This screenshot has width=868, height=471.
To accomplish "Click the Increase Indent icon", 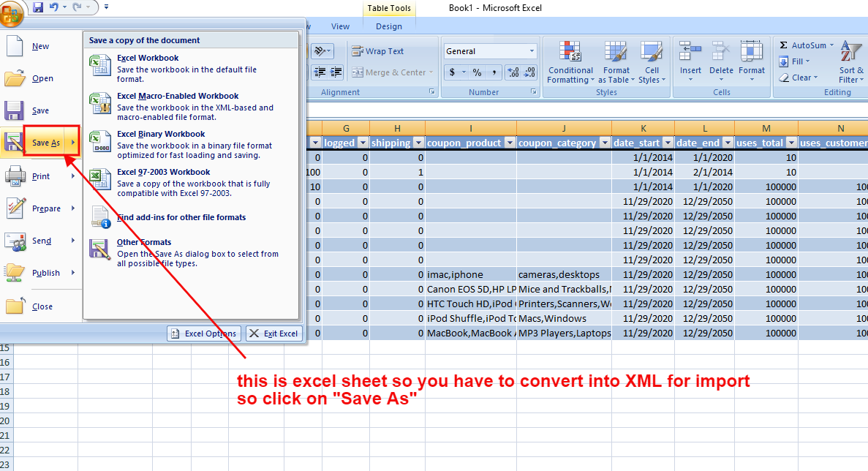I will (x=336, y=72).
